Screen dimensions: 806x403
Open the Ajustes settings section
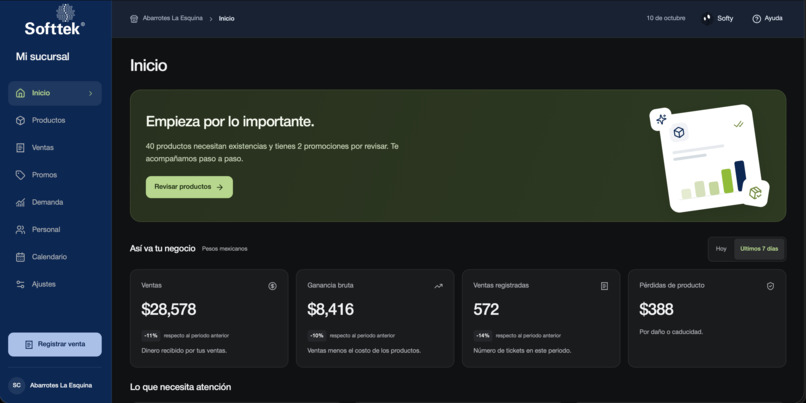55,284
